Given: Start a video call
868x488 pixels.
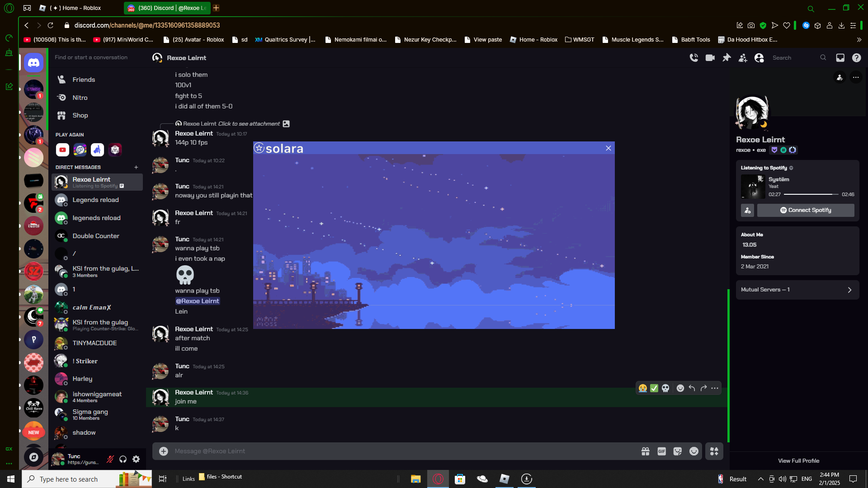Looking at the screenshot, I should coord(710,58).
